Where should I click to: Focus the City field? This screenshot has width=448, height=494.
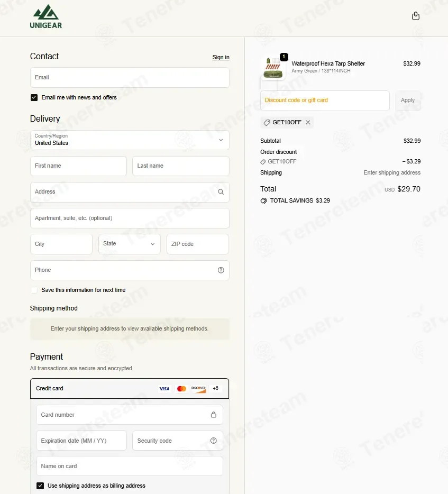click(x=61, y=244)
